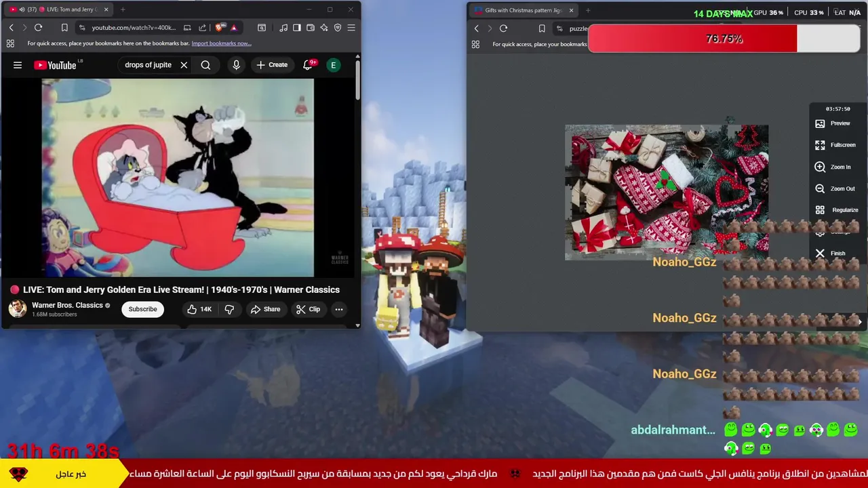The width and height of the screenshot is (868, 488).
Task: Open a new tab in YouTube window
Action: (x=123, y=9)
